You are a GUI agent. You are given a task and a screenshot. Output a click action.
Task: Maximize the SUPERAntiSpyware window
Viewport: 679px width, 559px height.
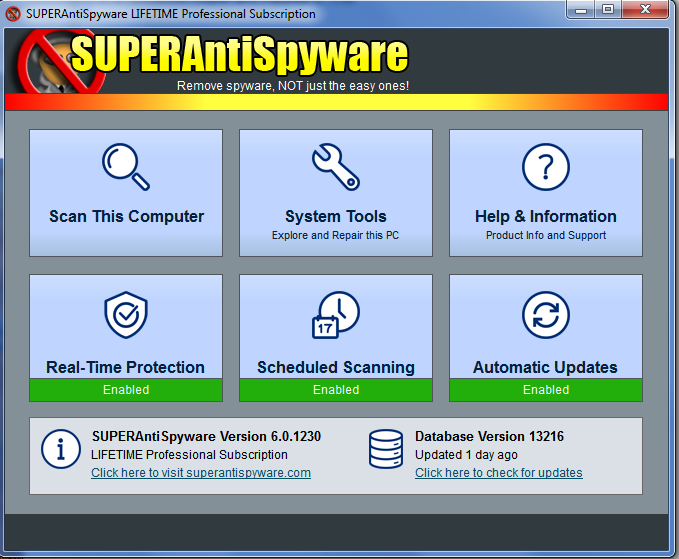point(608,10)
